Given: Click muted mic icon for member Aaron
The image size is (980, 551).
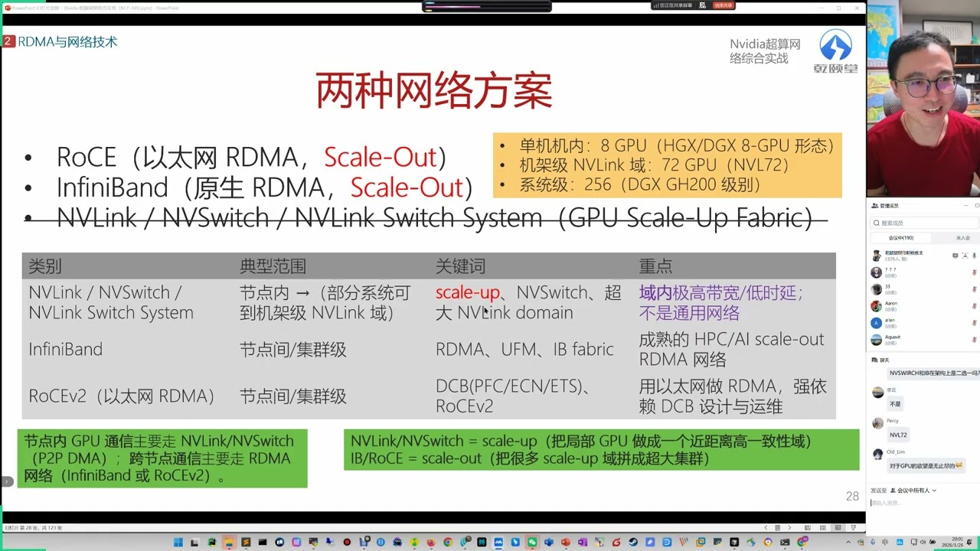Looking at the screenshot, I should coord(975,306).
